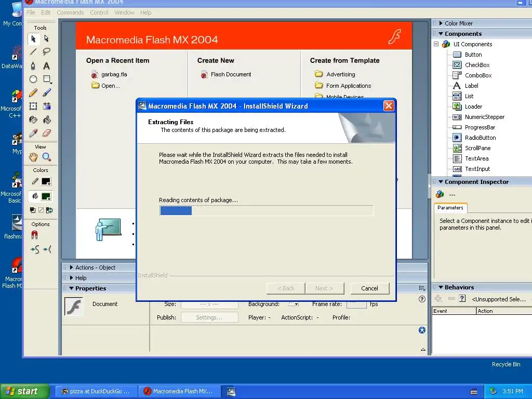The width and height of the screenshot is (532, 399).
Task: Expand the Actions - Object panel
Action: 72,268
